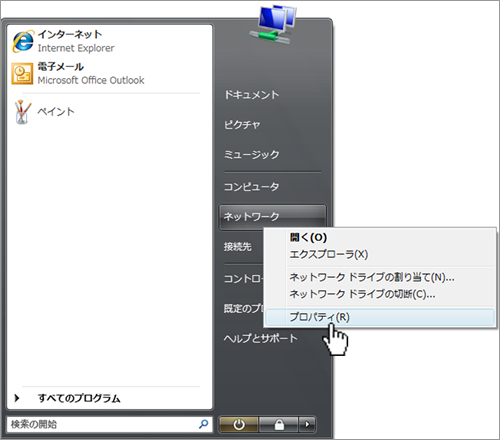Open コントロール パネル entry

point(243,278)
